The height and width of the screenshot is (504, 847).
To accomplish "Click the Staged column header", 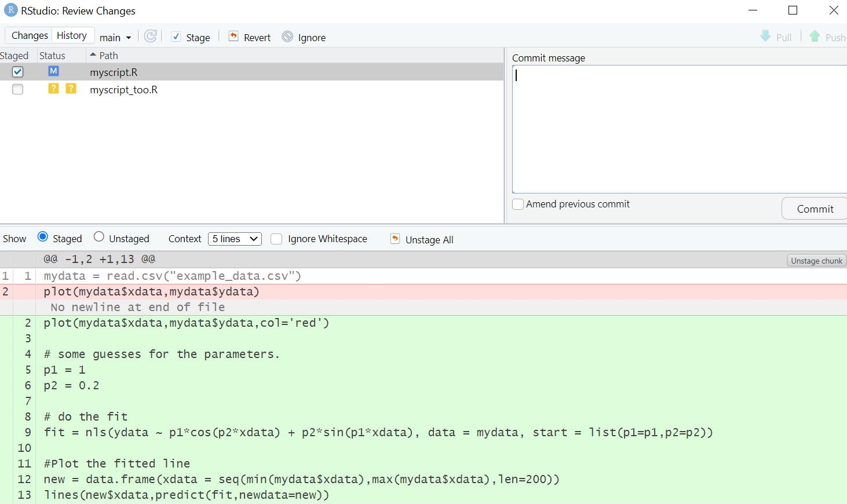I will [x=14, y=56].
